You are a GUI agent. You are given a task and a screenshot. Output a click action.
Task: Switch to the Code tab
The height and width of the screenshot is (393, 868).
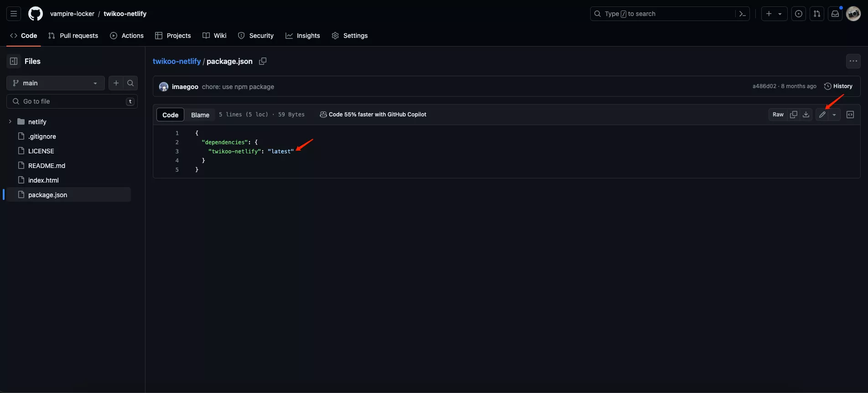(x=24, y=36)
